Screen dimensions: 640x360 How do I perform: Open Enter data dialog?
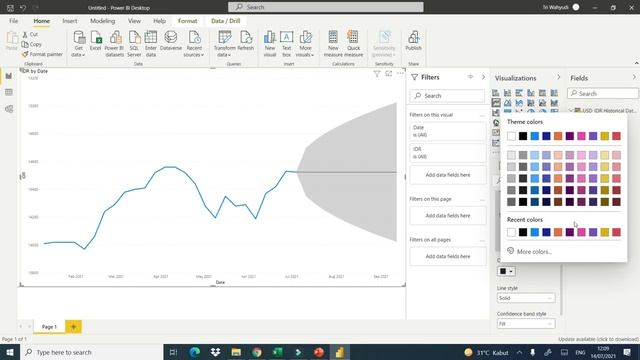point(151,43)
